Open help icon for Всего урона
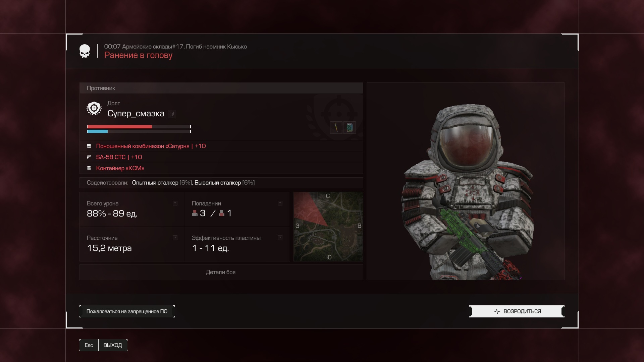 click(175, 203)
